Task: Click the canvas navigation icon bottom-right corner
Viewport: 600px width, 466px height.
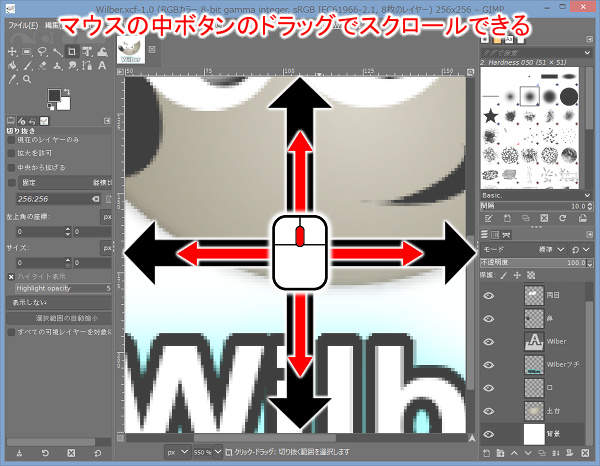Action: tap(472, 438)
